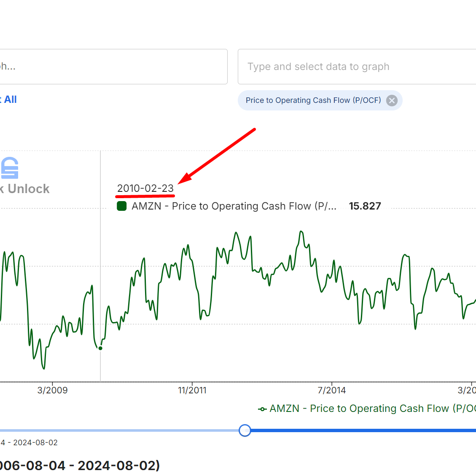Click the 3/2009 x-axis label
This screenshot has width=476, height=476.
tap(53, 390)
